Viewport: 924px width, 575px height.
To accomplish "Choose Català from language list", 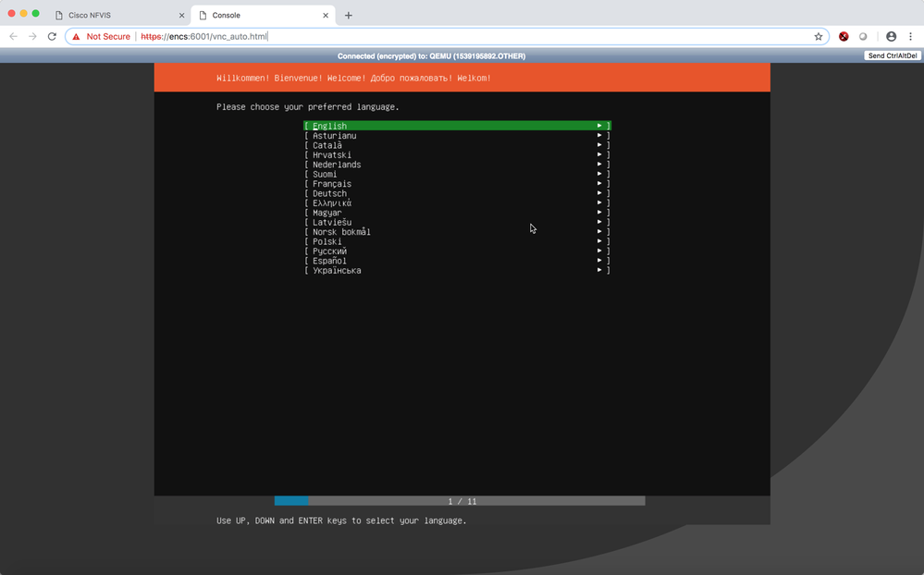I will [457, 145].
